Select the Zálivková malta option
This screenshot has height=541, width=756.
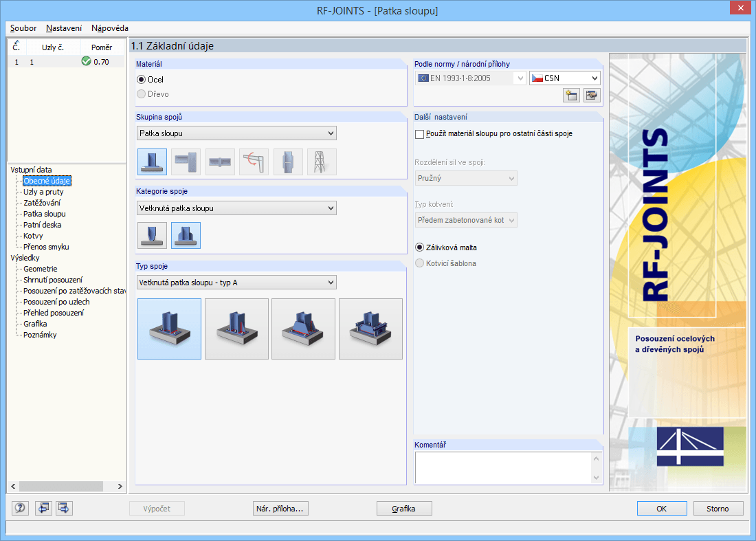419,247
